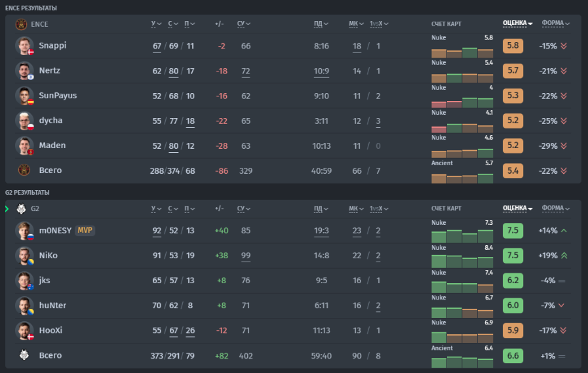Sort ENCE table by СУ column
Image resolution: width=588 pixels, height=373 pixels.
tap(244, 24)
